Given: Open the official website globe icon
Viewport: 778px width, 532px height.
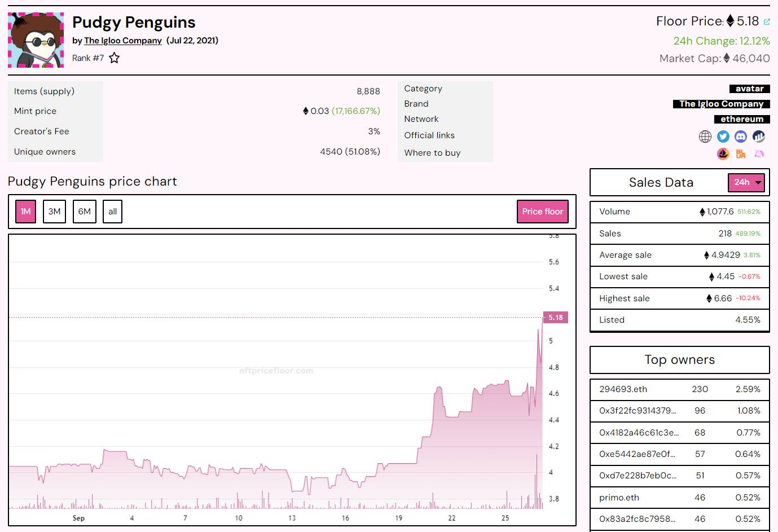Looking at the screenshot, I should point(705,137).
